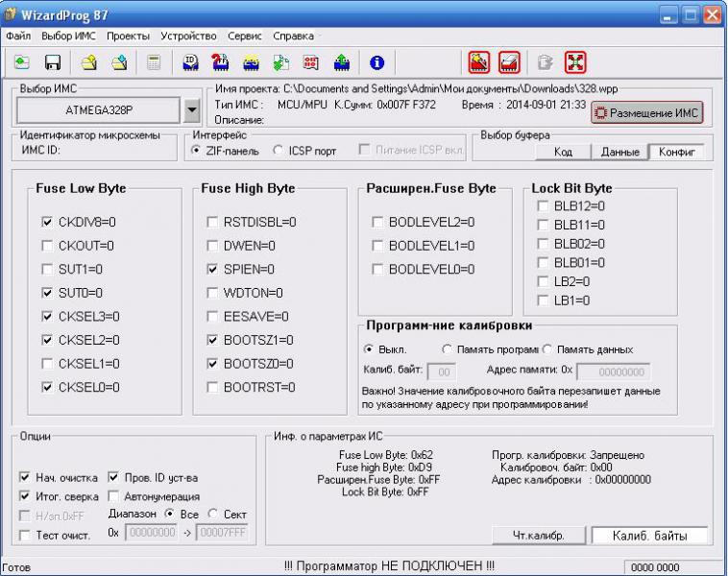This screenshot has height=576, width=728.
Task: Open the Справка menu
Action: pyautogui.click(x=293, y=36)
